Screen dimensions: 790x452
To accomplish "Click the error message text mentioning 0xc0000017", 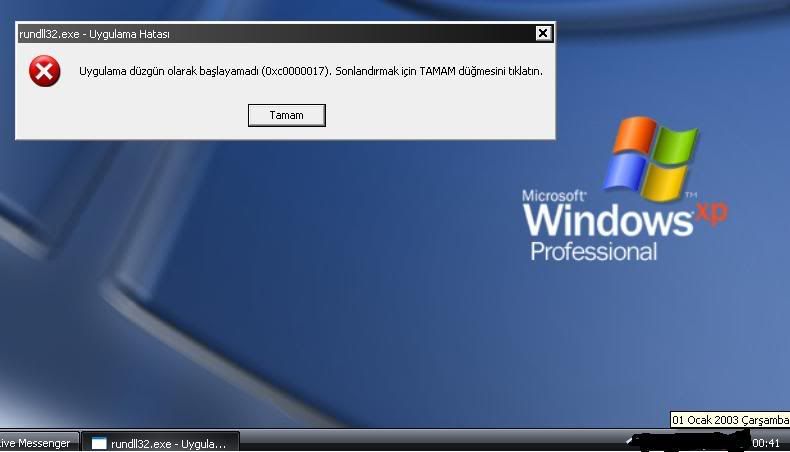I will click(311, 71).
